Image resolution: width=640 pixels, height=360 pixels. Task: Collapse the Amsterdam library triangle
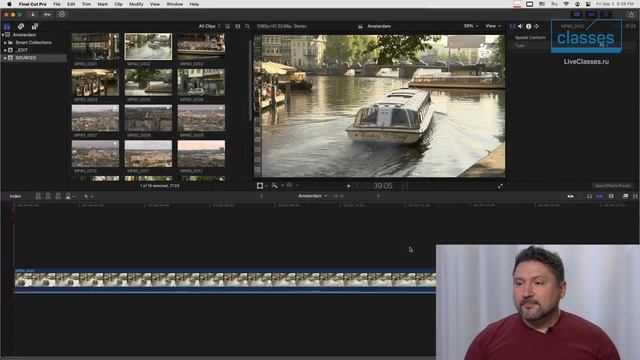tap(3, 35)
